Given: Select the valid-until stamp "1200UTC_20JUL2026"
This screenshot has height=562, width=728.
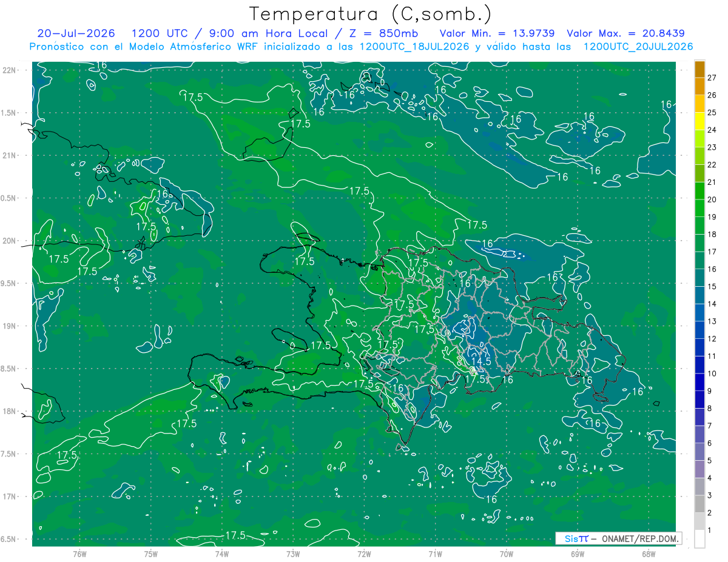Looking at the screenshot, I should (638, 47).
